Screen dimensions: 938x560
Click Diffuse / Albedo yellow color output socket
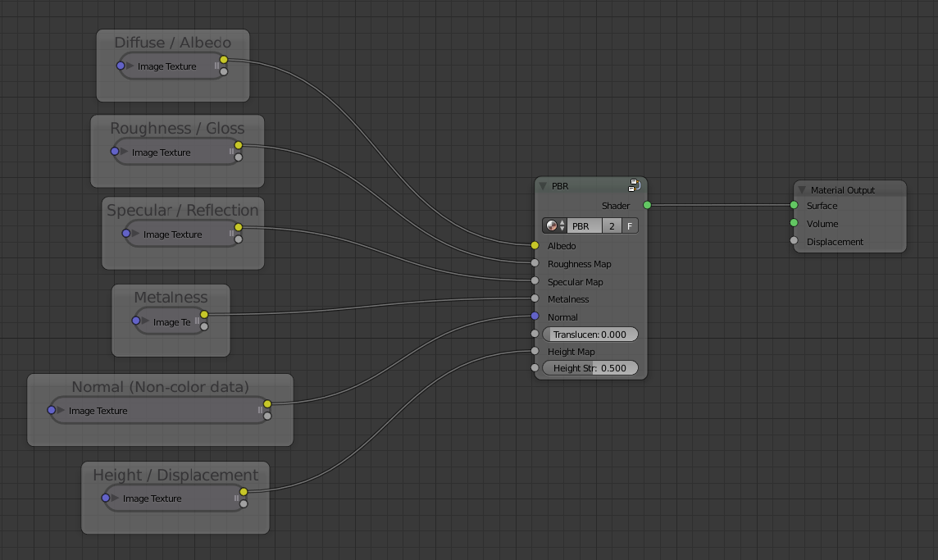coord(224,60)
